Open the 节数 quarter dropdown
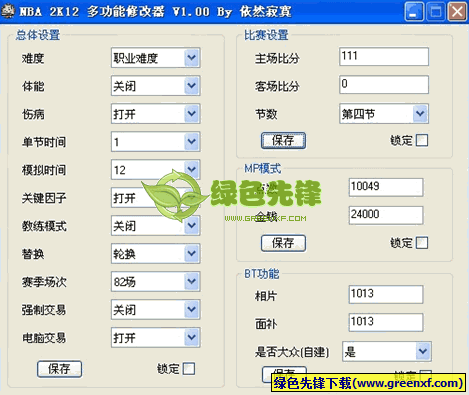This screenshot has height=395, width=469. (420, 114)
